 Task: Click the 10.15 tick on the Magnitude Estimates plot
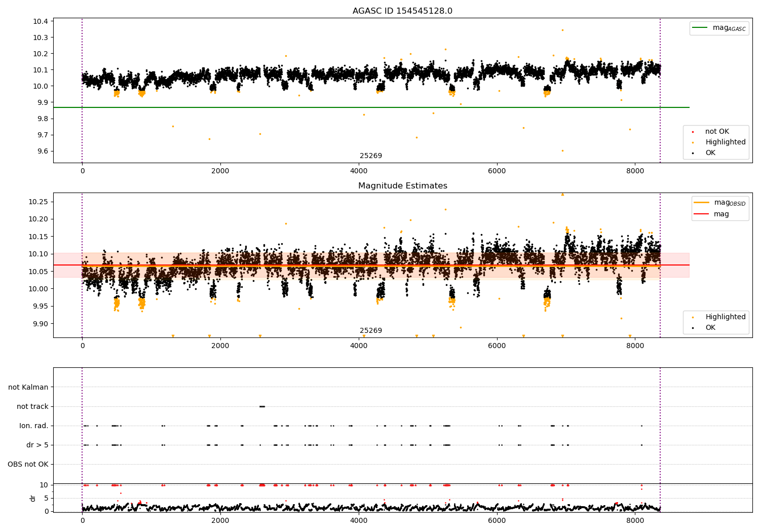pos(39,237)
